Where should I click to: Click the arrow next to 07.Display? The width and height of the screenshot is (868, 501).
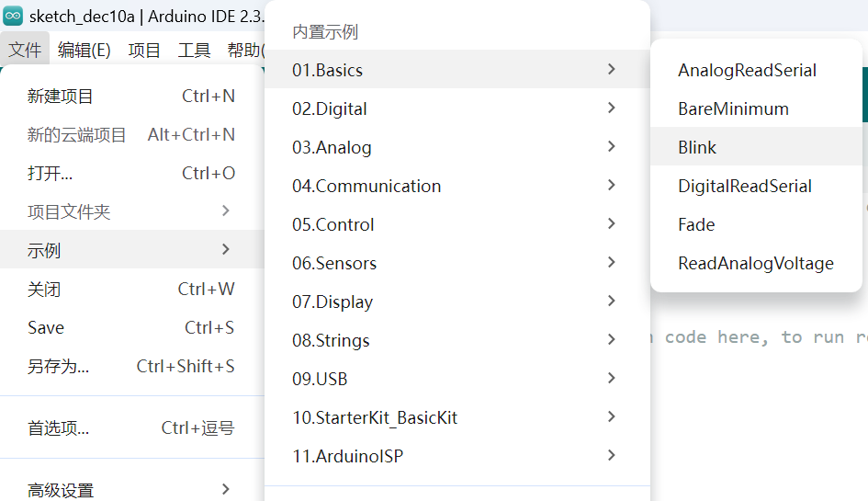click(x=612, y=302)
